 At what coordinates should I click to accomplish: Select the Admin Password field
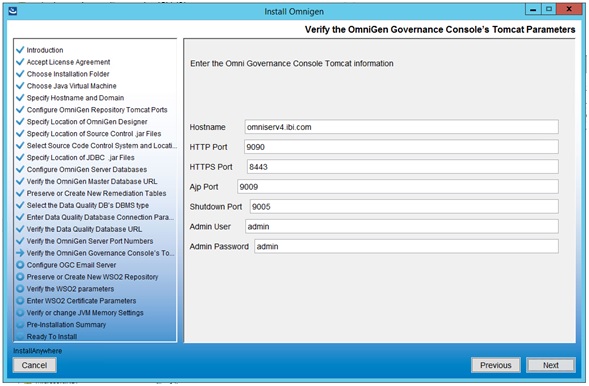(406, 246)
